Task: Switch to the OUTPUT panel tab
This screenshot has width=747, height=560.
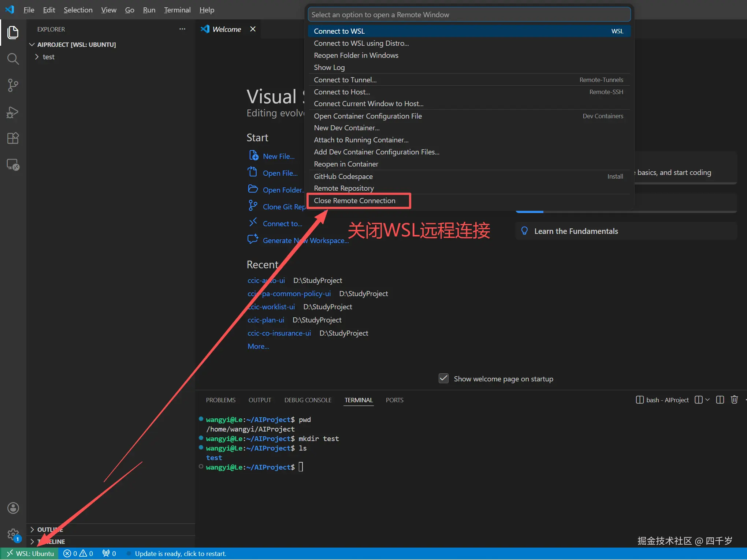Action: coord(260,400)
